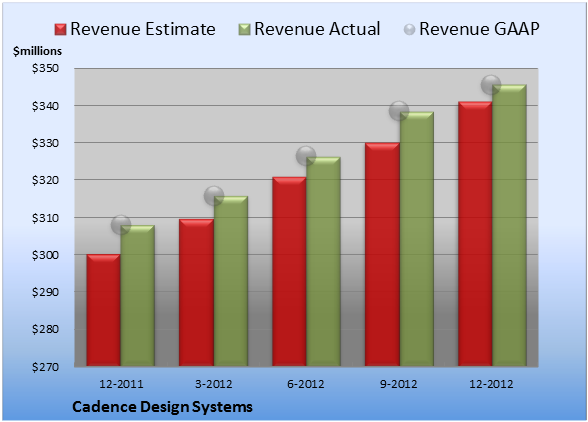This screenshot has height=422, width=588.
Task: Click the Cadence Design Systems title
Action: (162, 407)
